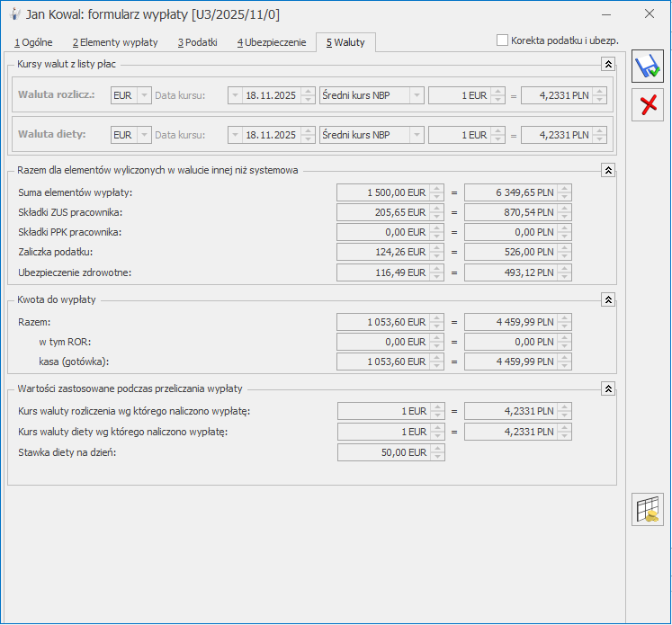This screenshot has height=625, width=672.
Task: Open Waluta diety Średni kurs NBP dropdown
Action: 417,135
